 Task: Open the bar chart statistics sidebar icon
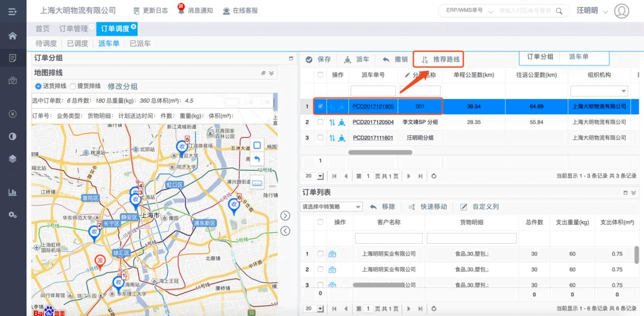[x=13, y=193]
